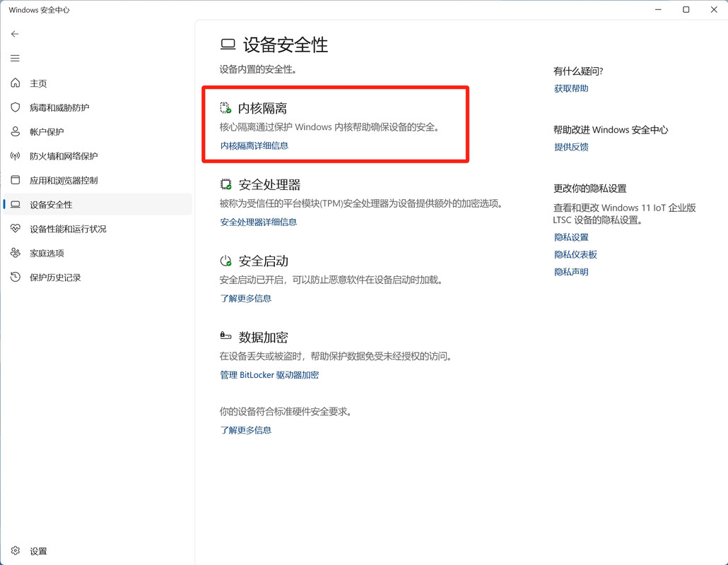Click the 设备安全性 page title
This screenshot has width=728, height=565.
point(286,45)
